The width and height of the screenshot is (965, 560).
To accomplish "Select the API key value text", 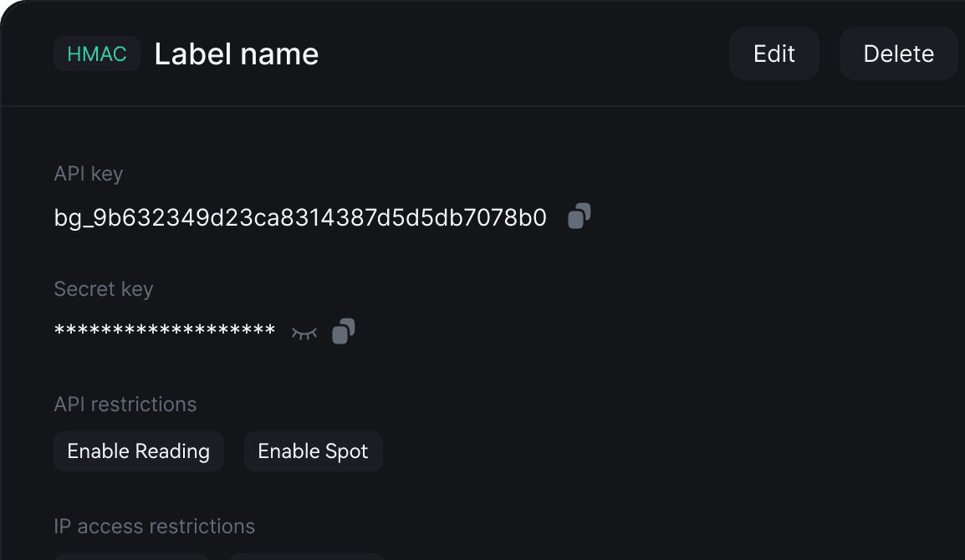I will [x=300, y=218].
